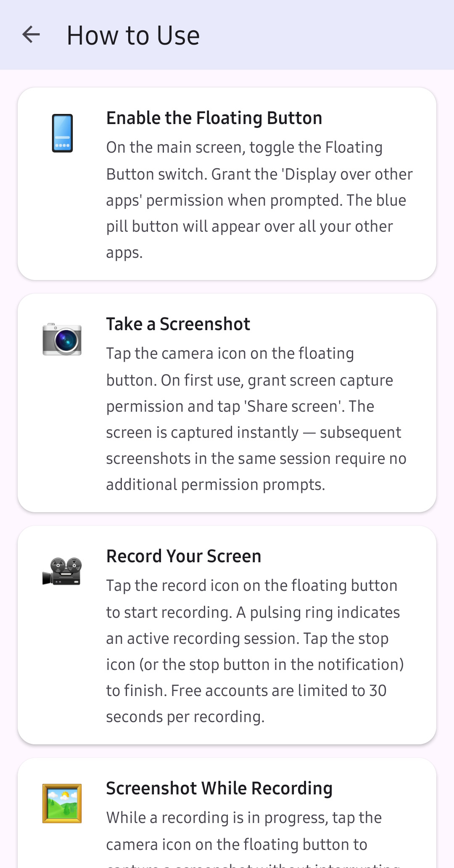
Task: Select the camera lens in the screenshot illustration
Action: tap(65, 341)
